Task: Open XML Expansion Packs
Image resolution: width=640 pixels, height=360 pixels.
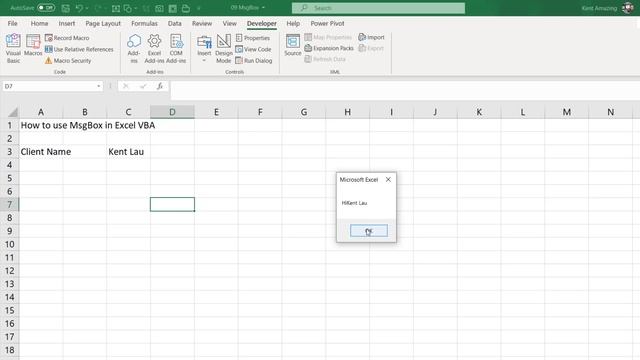Action: [329, 48]
